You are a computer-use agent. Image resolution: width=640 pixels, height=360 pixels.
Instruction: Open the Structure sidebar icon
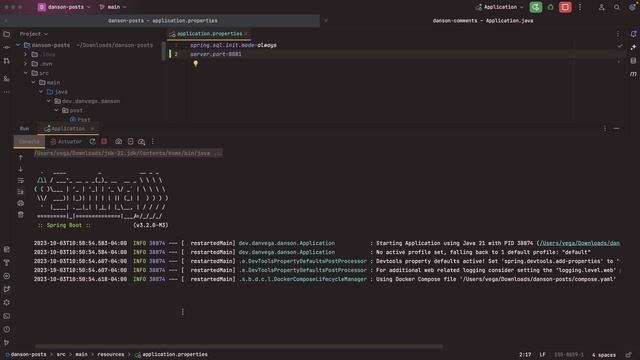pyautogui.click(x=7, y=79)
